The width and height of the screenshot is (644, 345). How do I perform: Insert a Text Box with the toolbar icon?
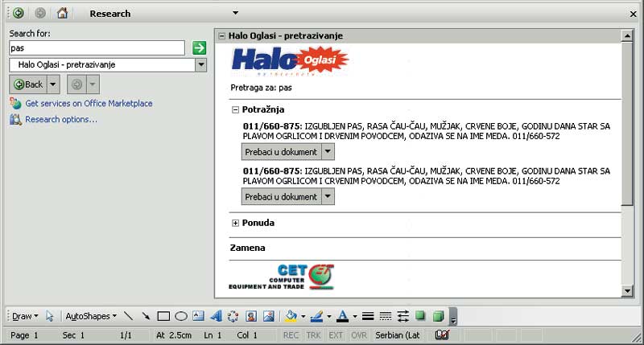click(198, 316)
